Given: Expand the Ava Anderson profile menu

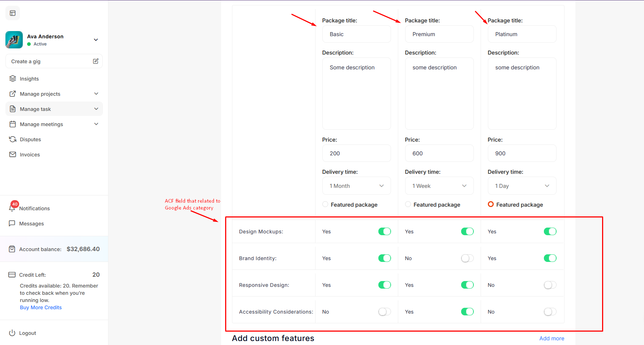Looking at the screenshot, I should (x=96, y=40).
